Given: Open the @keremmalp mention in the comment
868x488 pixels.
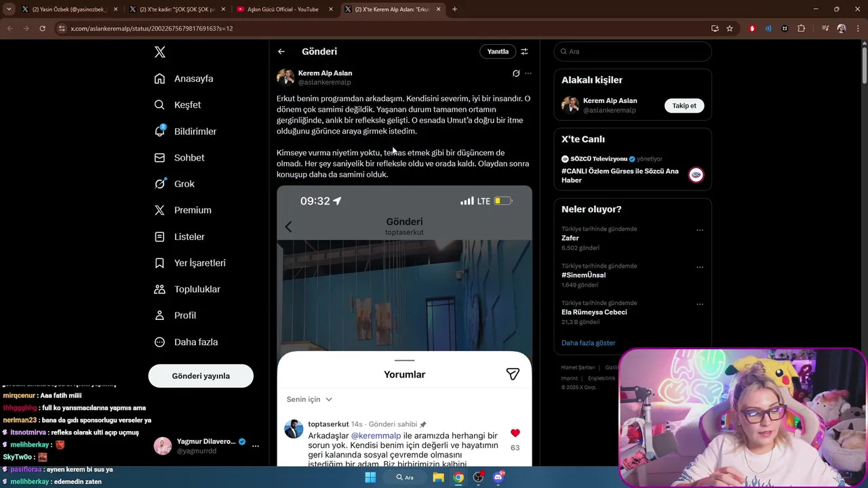Looking at the screenshot, I should tap(376, 435).
